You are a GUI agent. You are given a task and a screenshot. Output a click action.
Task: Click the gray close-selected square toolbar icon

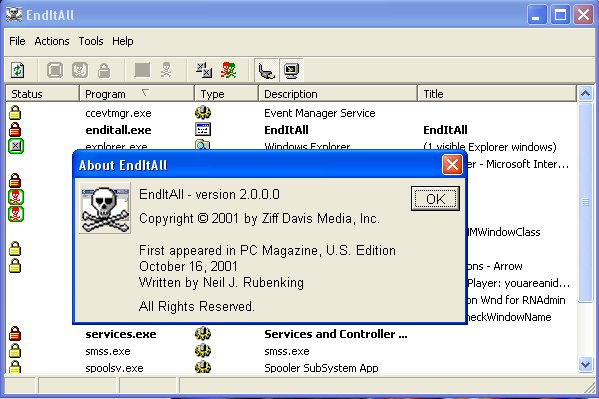(x=142, y=70)
